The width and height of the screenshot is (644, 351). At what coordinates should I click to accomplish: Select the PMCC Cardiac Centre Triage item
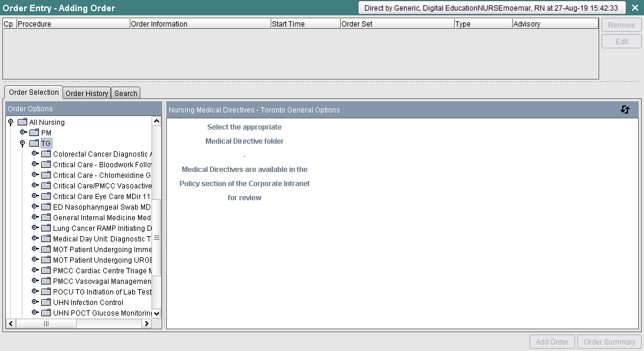(102, 271)
